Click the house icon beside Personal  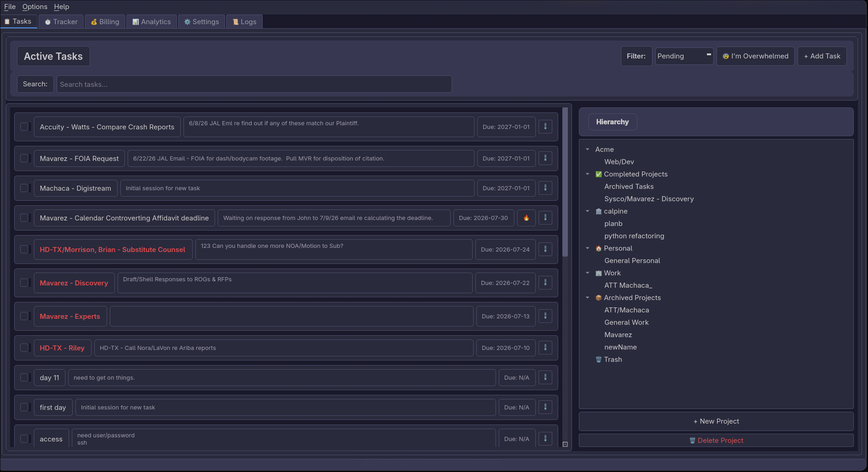click(598, 248)
